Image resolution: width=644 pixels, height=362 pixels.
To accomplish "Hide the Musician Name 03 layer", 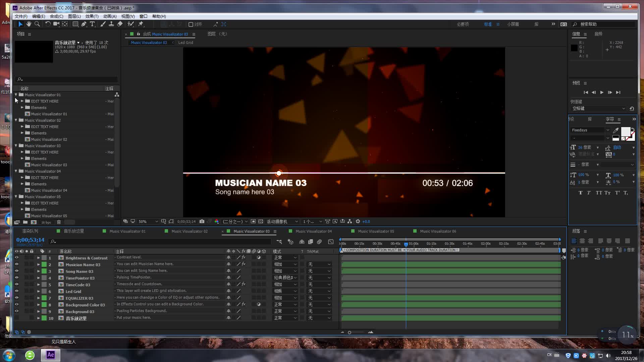I will pos(16,264).
